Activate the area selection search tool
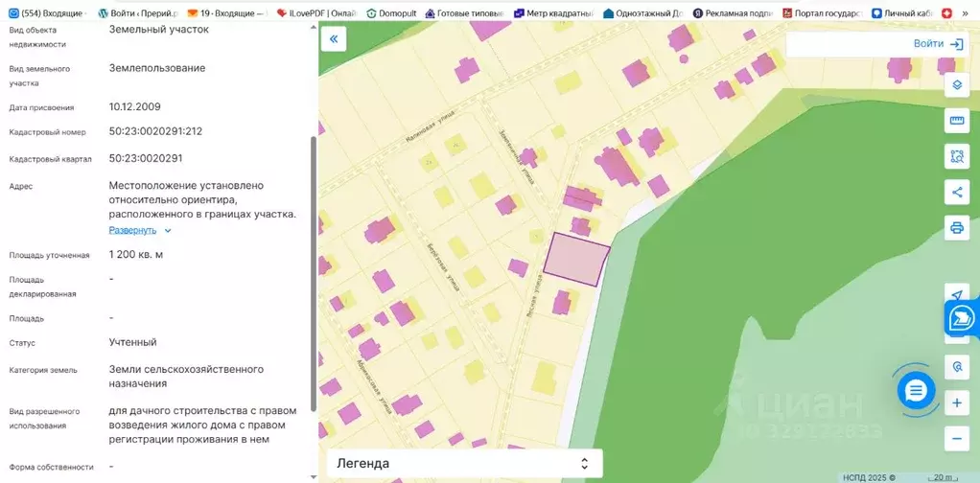The width and height of the screenshot is (980, 483). coord(956,156)
